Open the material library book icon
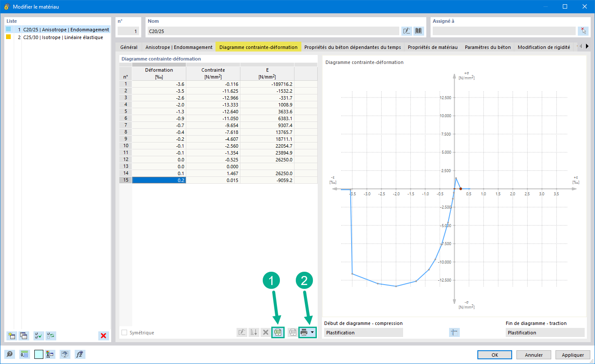This screenshot has width=595, height=364. 418,31
